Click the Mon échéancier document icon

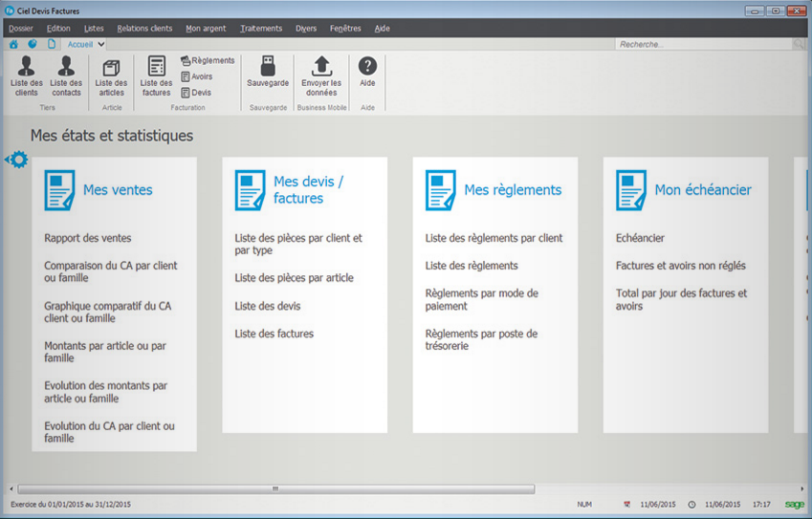[x=630, y=190]
